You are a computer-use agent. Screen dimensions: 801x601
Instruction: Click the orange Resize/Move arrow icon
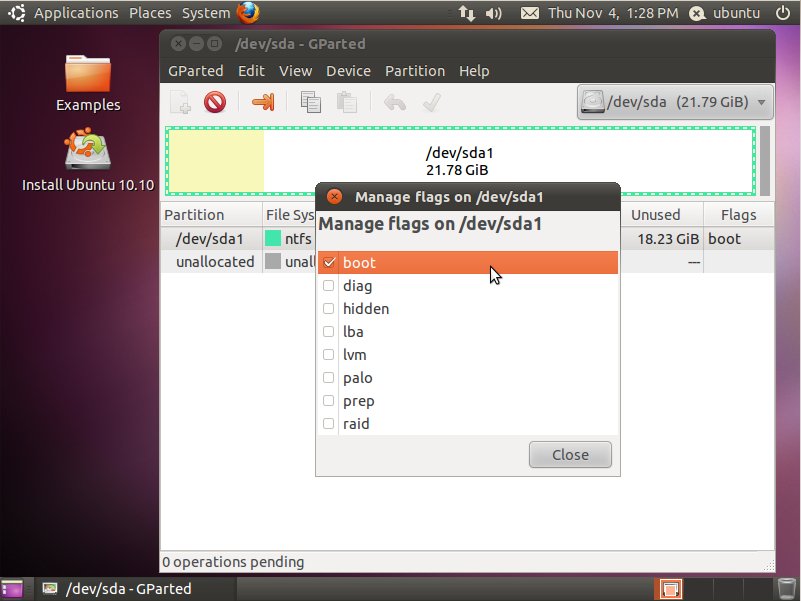pos(263,102)
